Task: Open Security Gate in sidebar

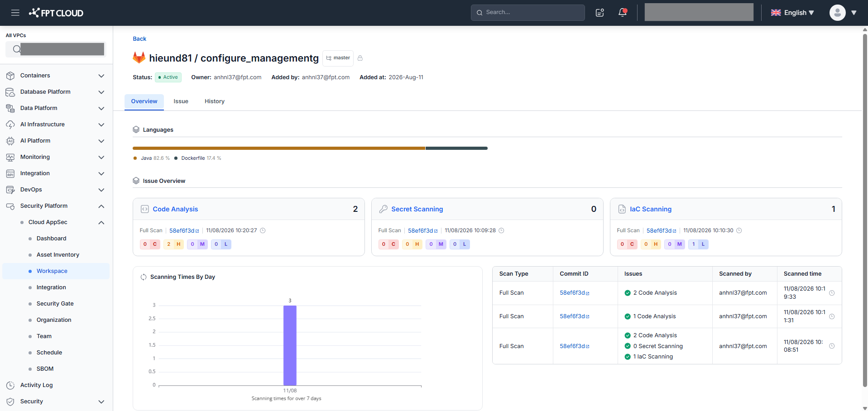Action: pyautogui.click(x=55, y=304)
